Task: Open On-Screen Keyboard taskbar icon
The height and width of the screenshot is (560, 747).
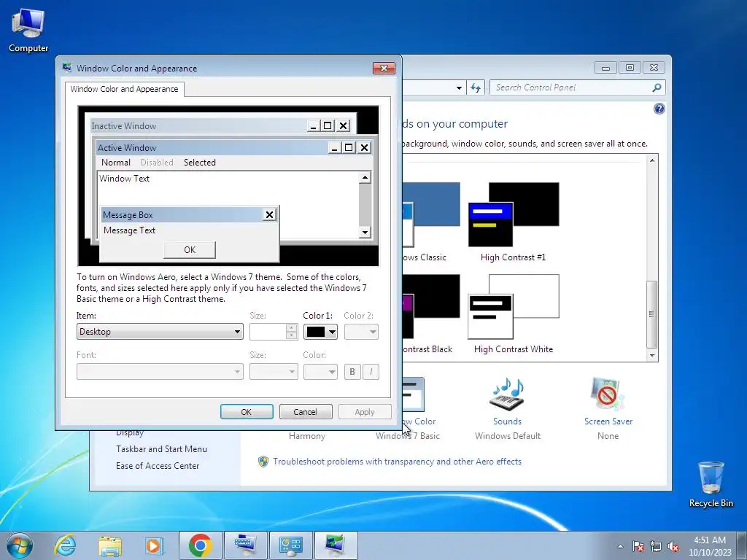Action: [246, 545]
